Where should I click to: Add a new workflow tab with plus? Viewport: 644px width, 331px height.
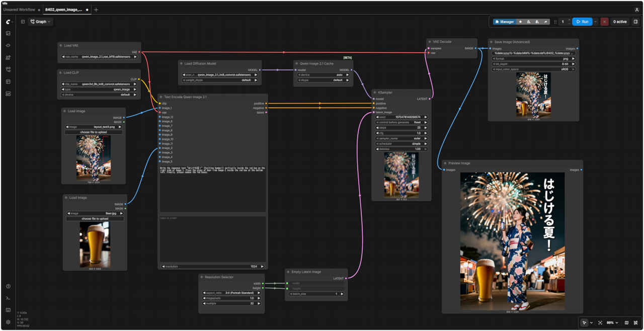click(96, 10)
